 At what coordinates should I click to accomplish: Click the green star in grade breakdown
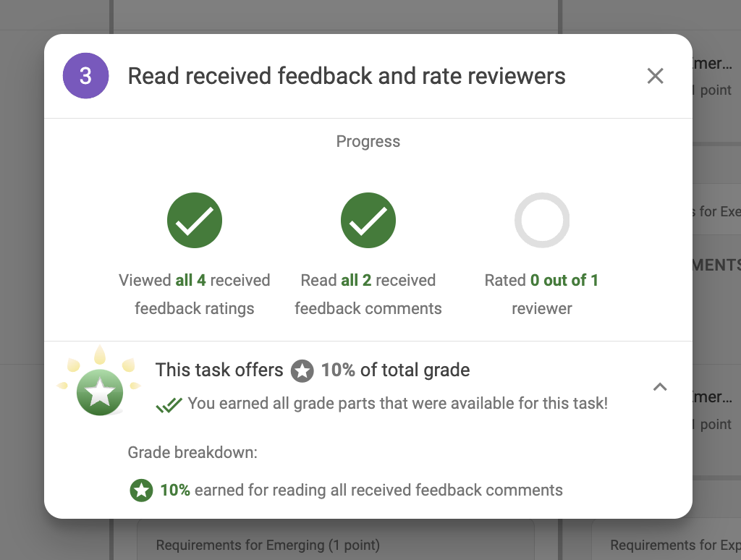pos(140,491)
